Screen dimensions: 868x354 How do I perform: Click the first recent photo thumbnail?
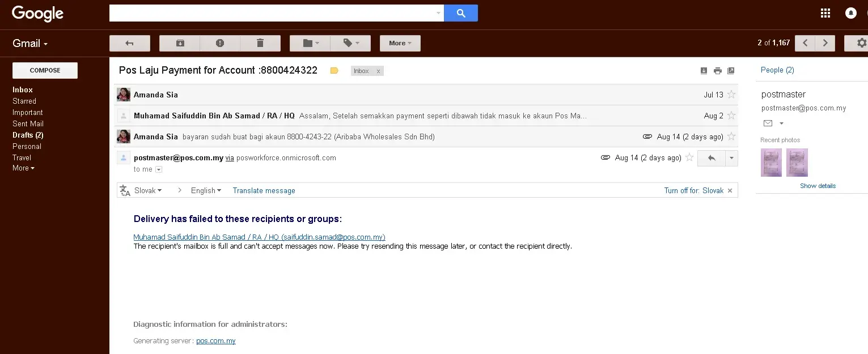click(771, 163)
